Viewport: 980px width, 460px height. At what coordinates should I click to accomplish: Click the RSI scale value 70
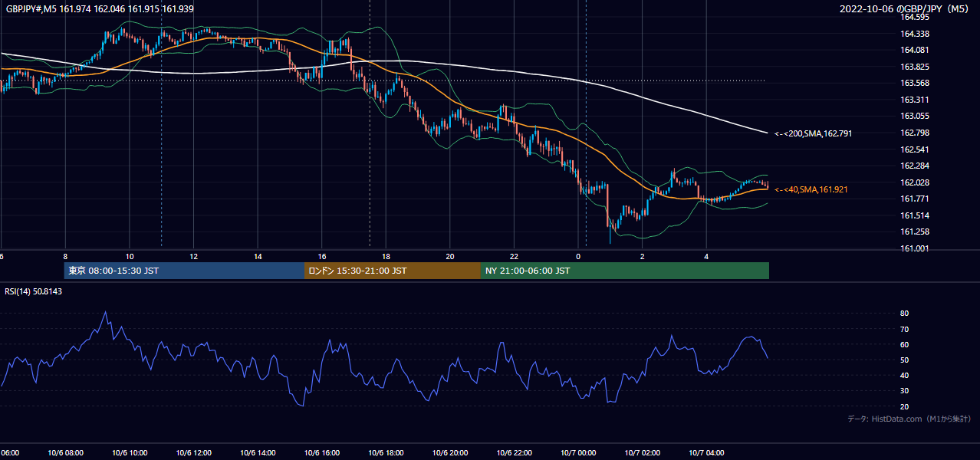pos(904,329)
